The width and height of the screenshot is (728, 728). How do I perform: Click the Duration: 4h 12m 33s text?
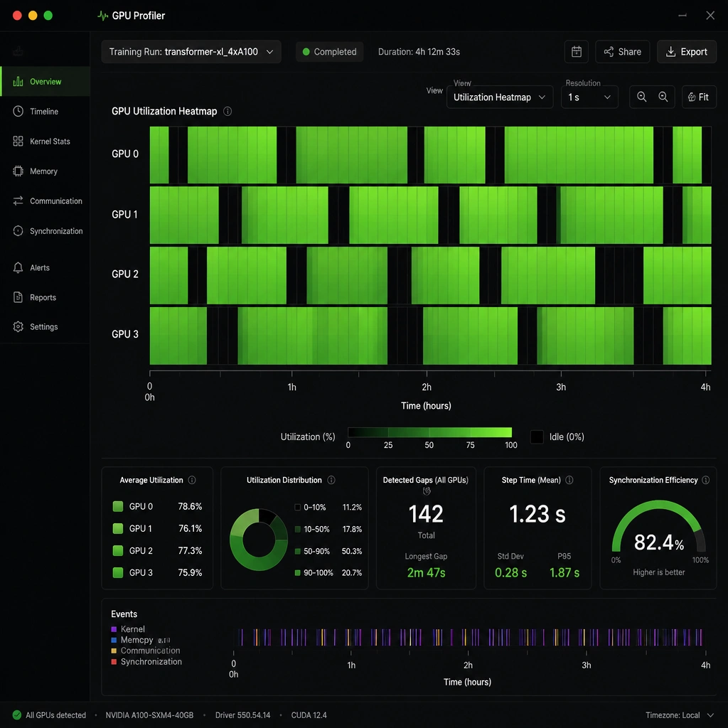(419, 51)
